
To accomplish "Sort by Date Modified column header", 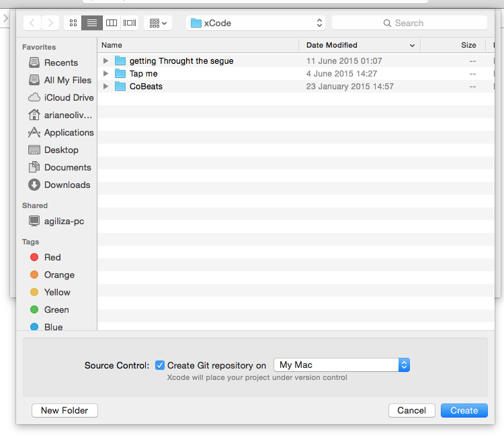I will [359, 45].
